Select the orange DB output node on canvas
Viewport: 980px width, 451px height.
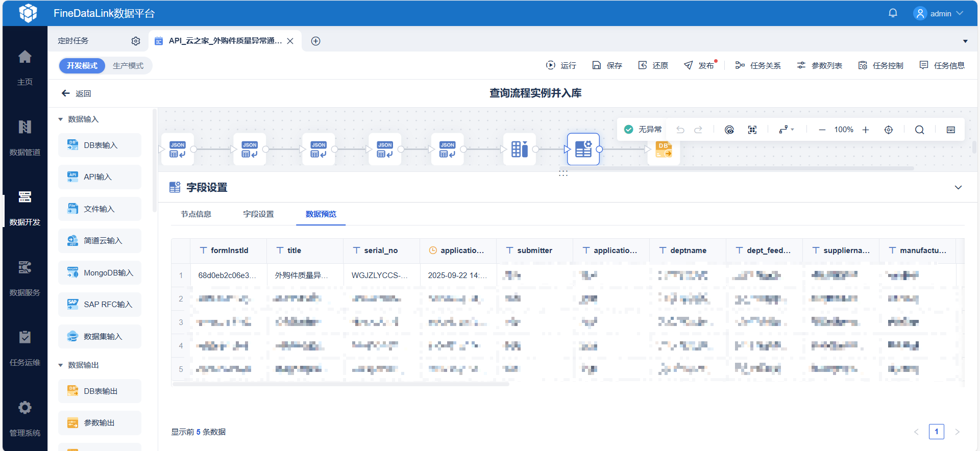pos(664,149)
